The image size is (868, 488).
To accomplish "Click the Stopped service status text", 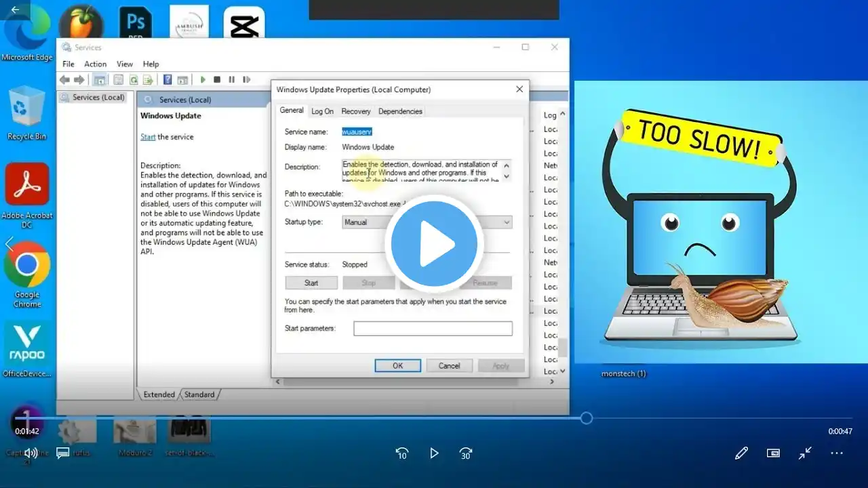I will tap(355, 264).
